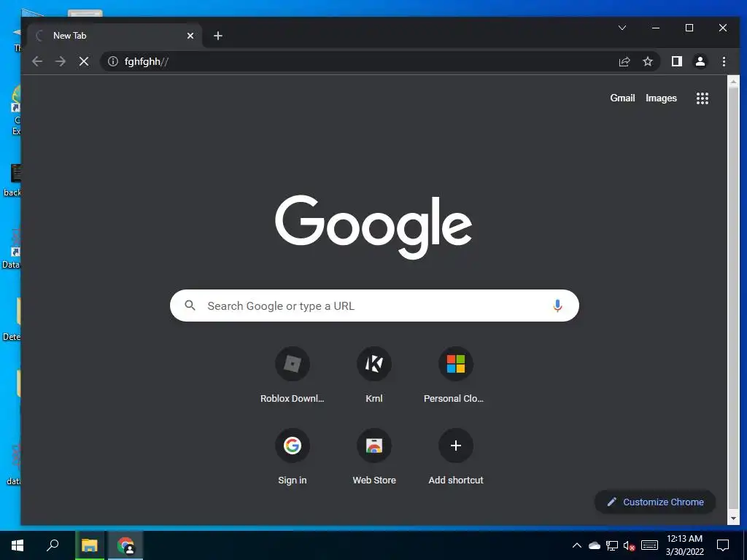
Task: Click Customize Chrome button
Action: [x=655, y=502]
